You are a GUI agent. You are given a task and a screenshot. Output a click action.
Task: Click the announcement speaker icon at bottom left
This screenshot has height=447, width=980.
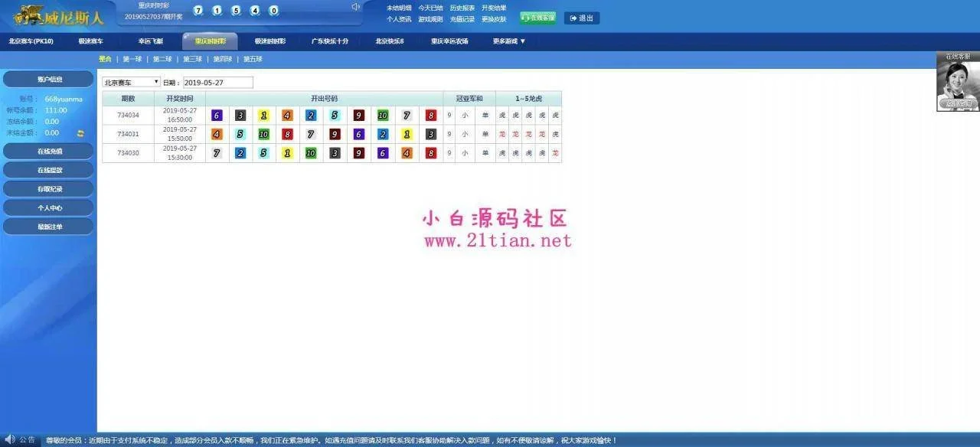point(11,439)
